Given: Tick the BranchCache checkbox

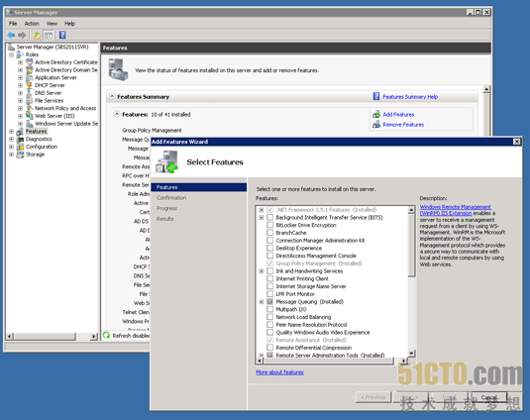Looking at the screenshot, I should click(269, 233).
